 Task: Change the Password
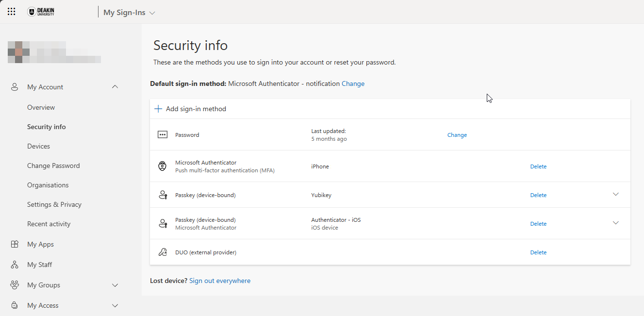(457, 135)
